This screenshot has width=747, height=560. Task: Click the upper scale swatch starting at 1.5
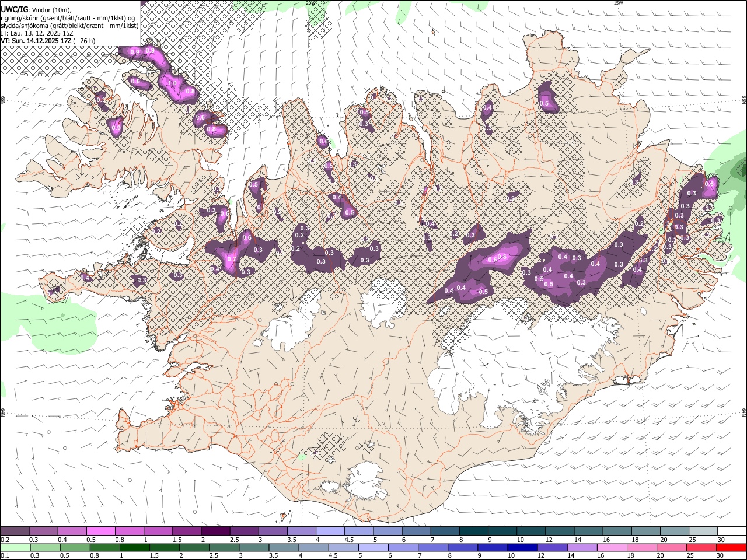click(187, 531)
